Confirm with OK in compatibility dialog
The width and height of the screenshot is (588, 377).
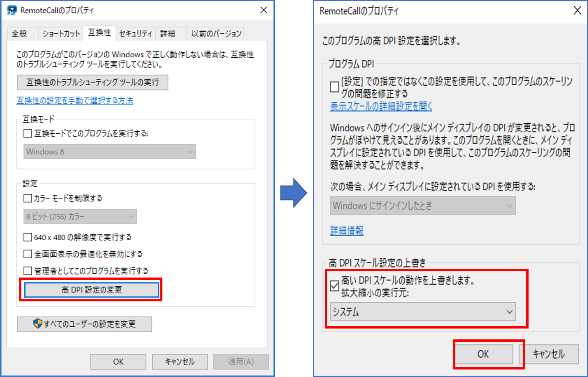[x=118, y=362]
